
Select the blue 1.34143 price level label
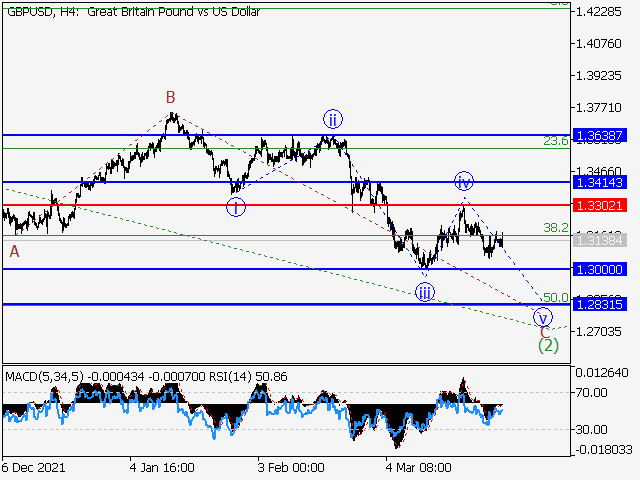click(600, 182)
